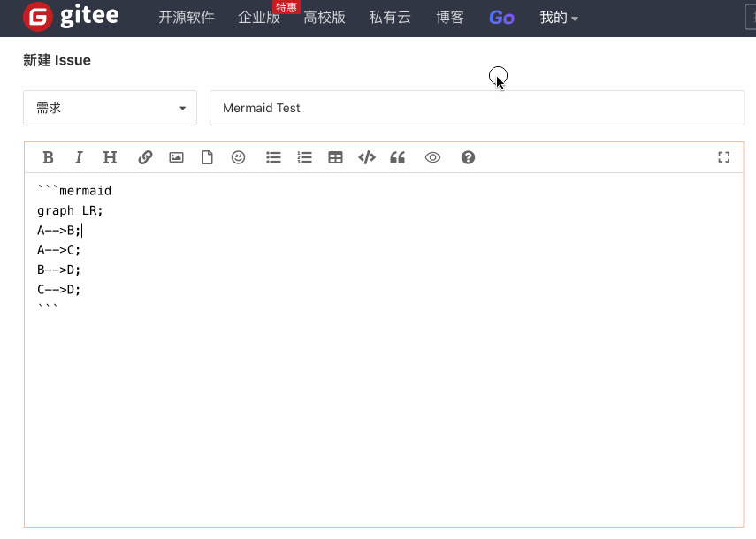Screen dimensions: 756x539
Task: Open 企业版 in the top navigation
Action: click(x=259, y=18)
